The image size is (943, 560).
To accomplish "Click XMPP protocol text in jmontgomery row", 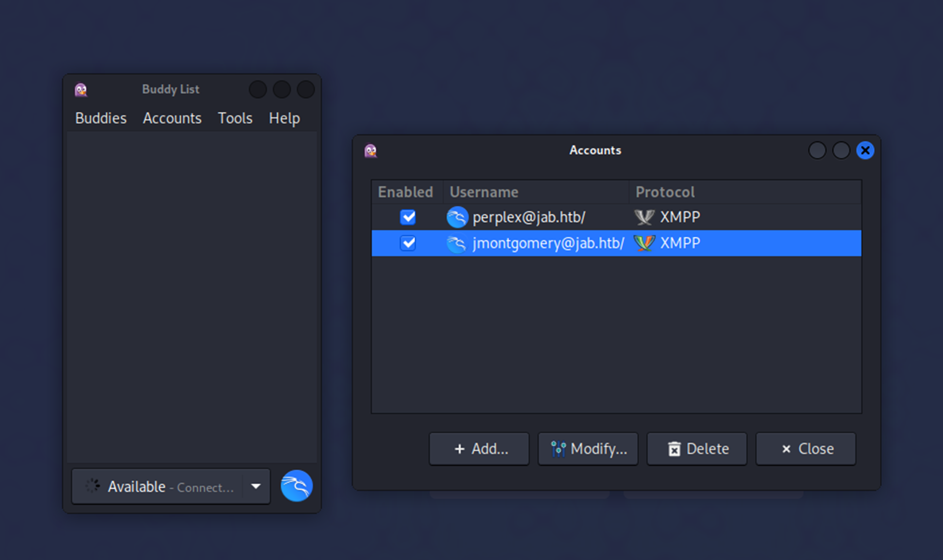I will click(x=680, y=243).
